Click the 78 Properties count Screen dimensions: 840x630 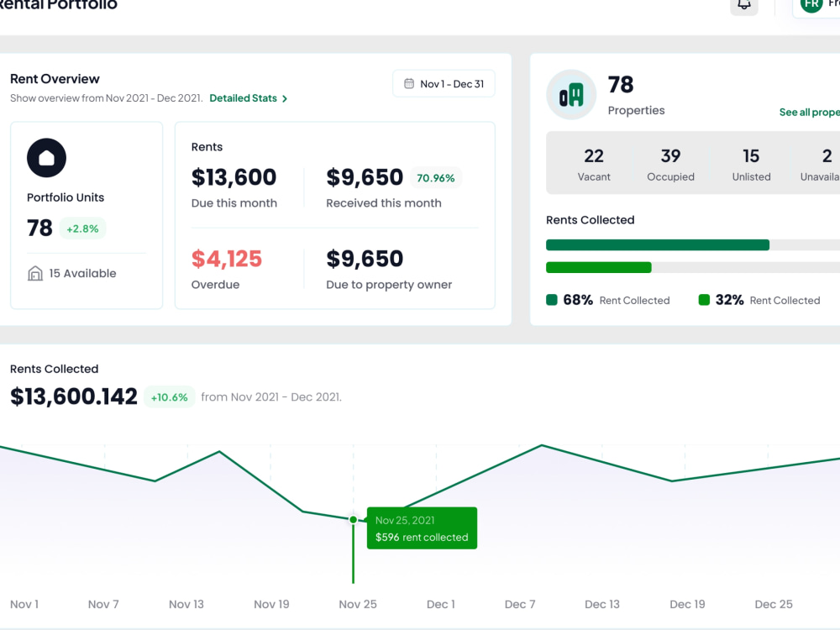click(621, 85)
